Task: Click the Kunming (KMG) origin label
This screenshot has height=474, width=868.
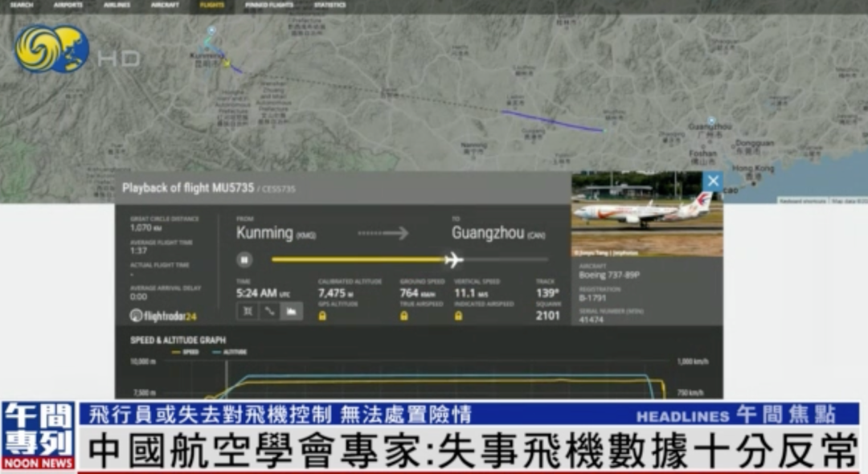Action: click(276, 233)
